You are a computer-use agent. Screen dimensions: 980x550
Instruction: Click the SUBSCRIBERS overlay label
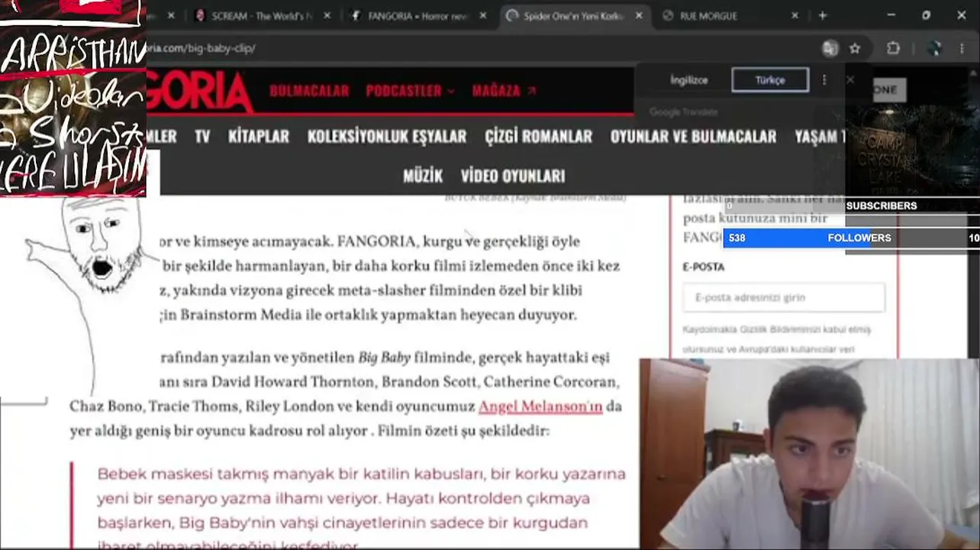(x=882, y=205)
